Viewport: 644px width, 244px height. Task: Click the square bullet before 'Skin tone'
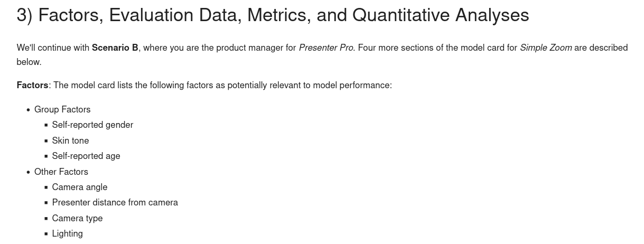(x=46, y=141)
